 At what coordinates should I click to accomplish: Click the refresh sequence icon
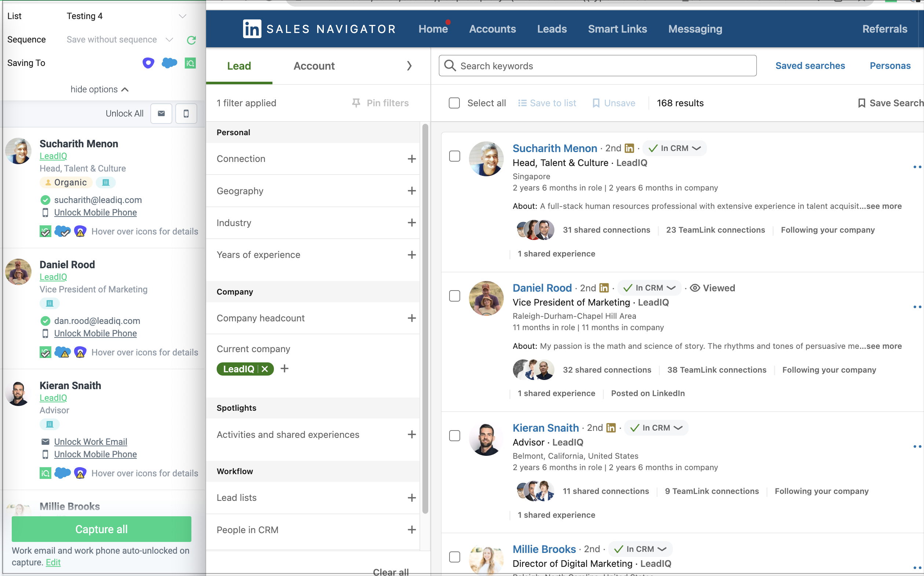pos(191,40)
